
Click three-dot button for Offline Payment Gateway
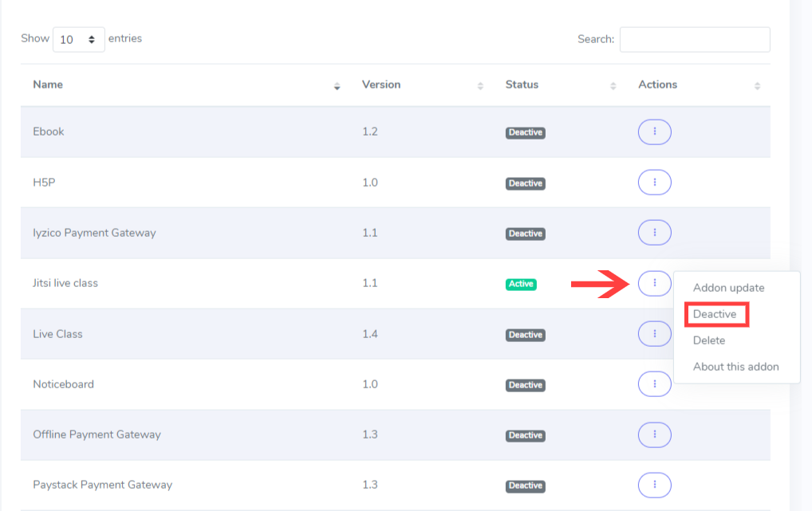click(654, 434)
